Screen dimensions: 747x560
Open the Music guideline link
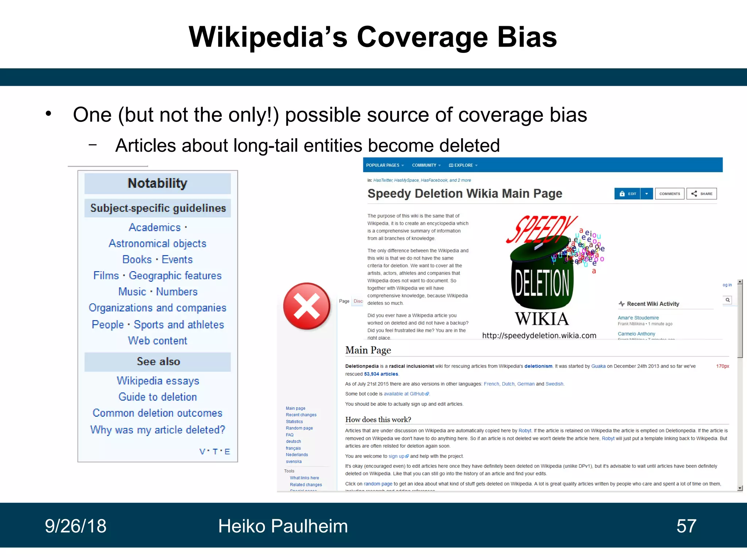coord(132,292)
